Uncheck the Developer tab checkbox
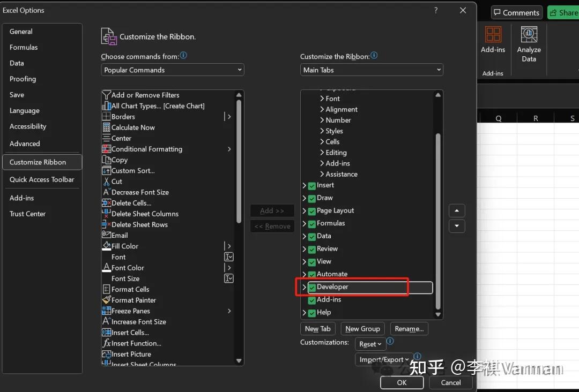This screenshot has height=392, width=579. [x=311, y=288]
